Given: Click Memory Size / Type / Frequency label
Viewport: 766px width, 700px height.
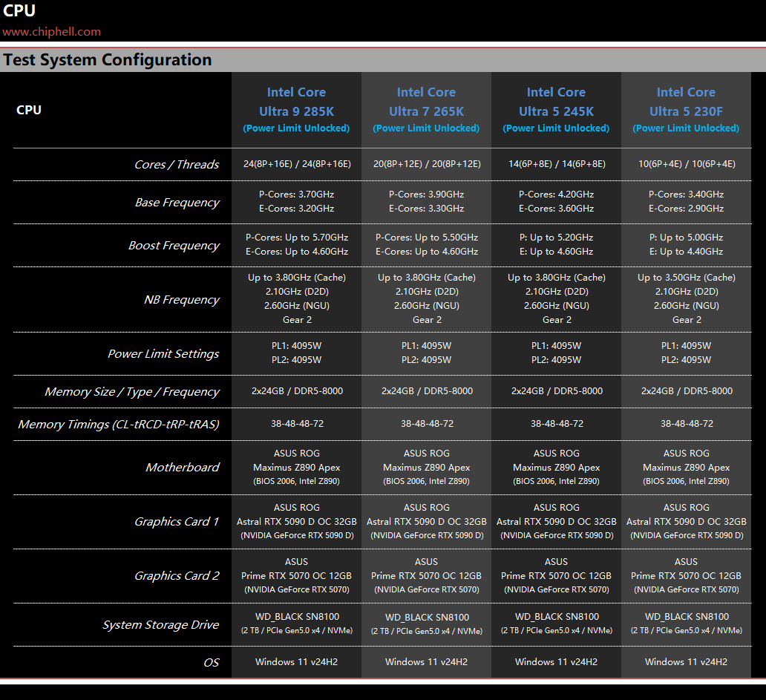Looking at the screenshot, I should click(132, 392).
